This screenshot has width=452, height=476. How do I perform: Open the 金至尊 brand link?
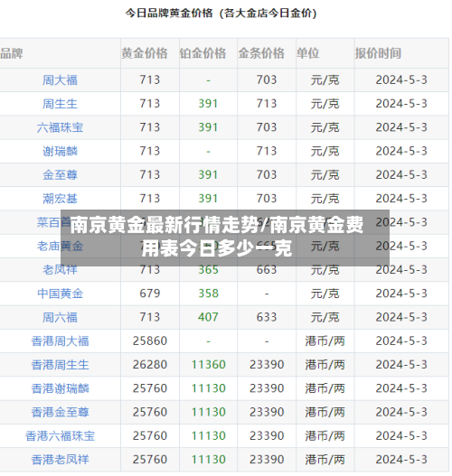60,175
